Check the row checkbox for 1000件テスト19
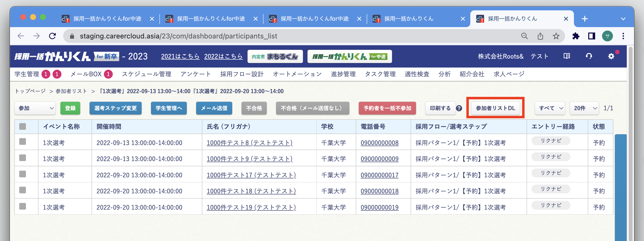This screenshot has height=241, width=644. (22, 207)
